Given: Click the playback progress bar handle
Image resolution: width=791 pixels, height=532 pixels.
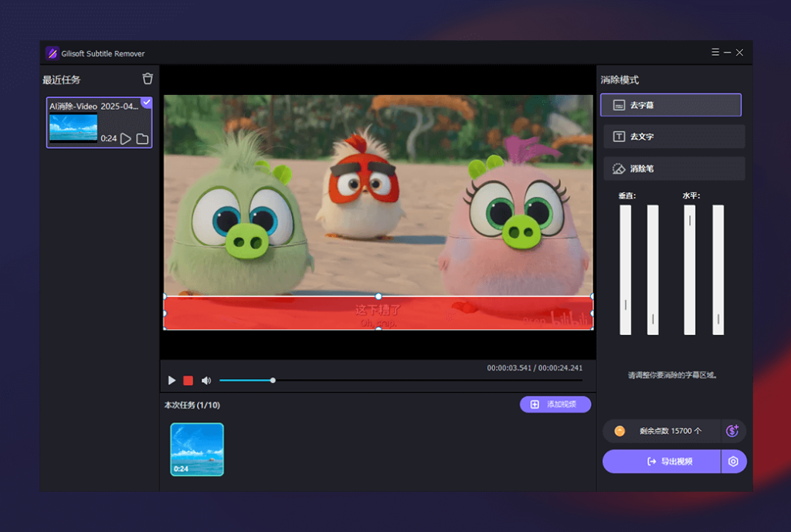Looking at the screenshot, I should point(273,380).
